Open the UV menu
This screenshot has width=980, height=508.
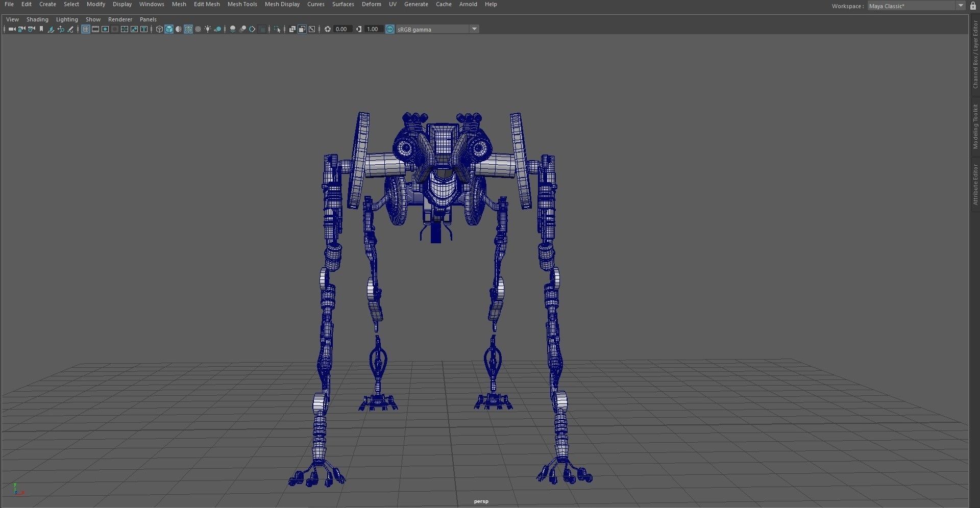(x=393, y=4)
